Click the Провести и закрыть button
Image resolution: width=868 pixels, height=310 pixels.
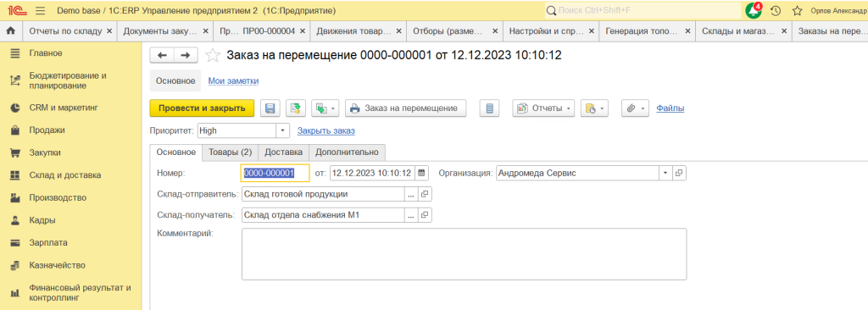[202, 108]
